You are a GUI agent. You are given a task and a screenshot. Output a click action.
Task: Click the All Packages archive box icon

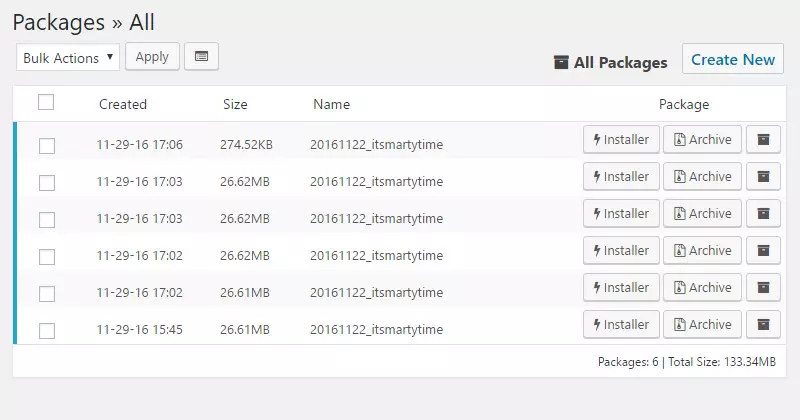(561, 62)
